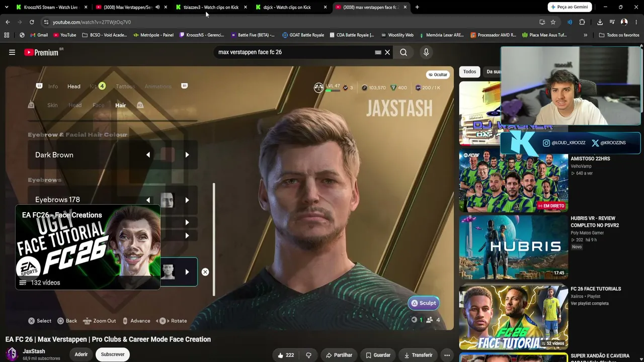Screen dimensions: 644x362
Task: Go back with browser back arrow
Action: pos(8,22)
